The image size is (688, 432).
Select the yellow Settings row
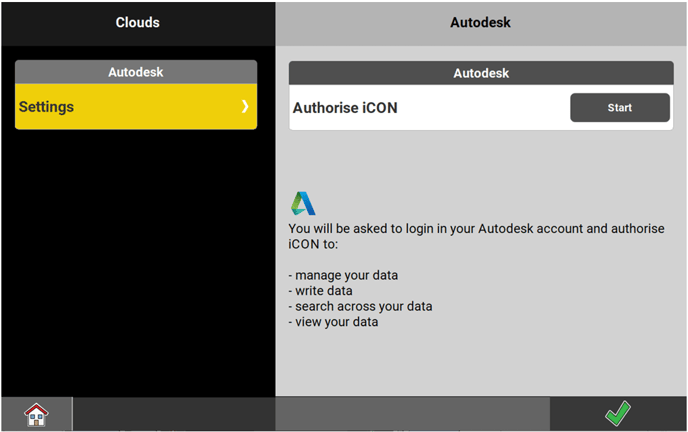[x=120, y=107]
